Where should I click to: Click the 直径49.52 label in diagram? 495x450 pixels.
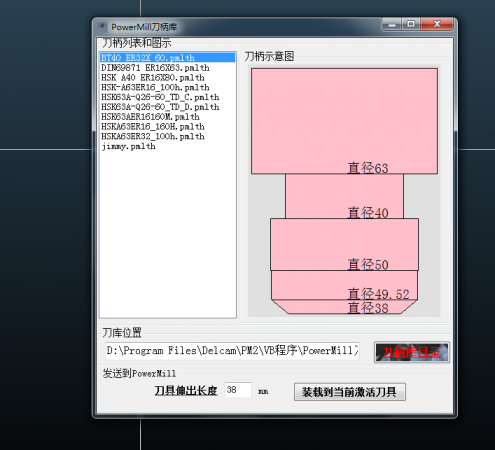click(378, 294)
